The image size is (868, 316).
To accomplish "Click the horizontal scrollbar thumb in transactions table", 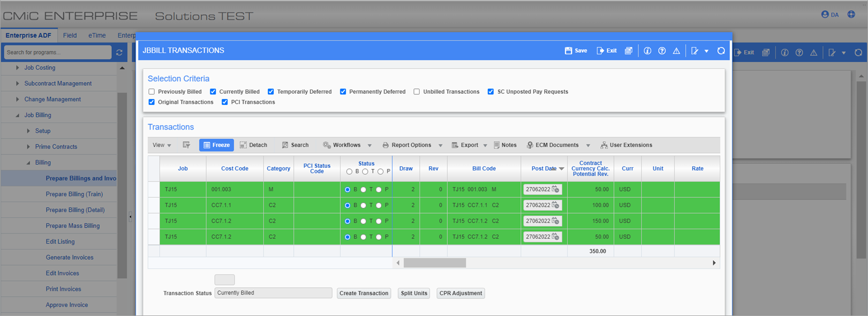I will [435, 263].
